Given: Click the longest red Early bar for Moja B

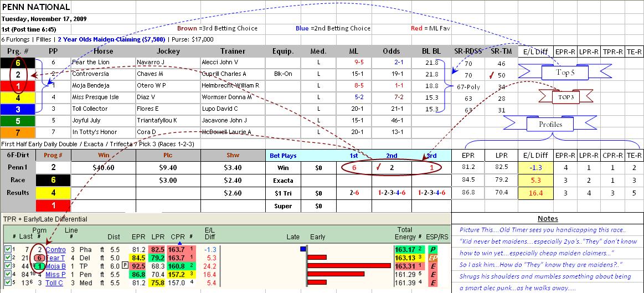Looking at the screenshot, I should [x=349, y=266].
